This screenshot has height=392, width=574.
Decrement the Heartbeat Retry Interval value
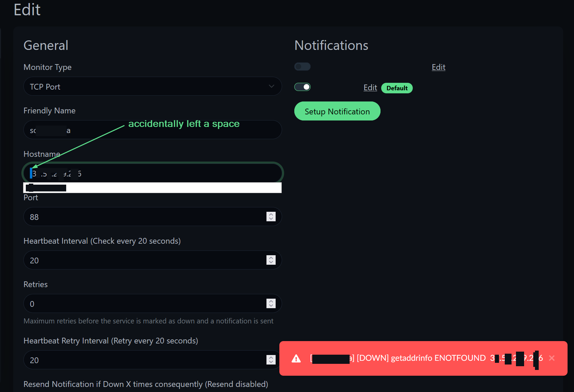(271, 362)
